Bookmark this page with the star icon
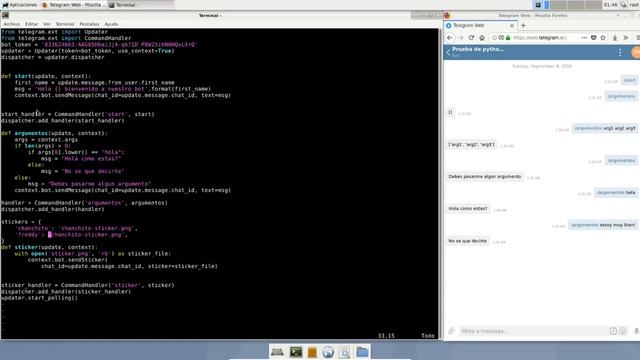 click(x=603, y=38)
